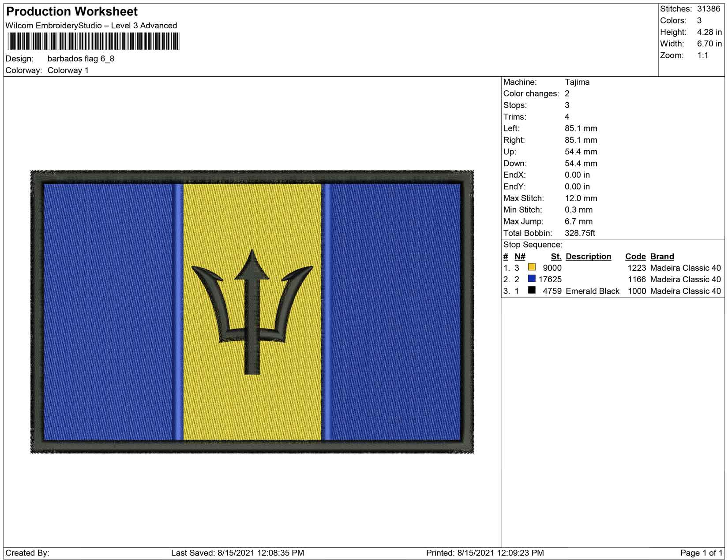Click the yellow thread color swatch
This screenshot has width=728, height=560.
pyautogui.click(x=532, y=267)
